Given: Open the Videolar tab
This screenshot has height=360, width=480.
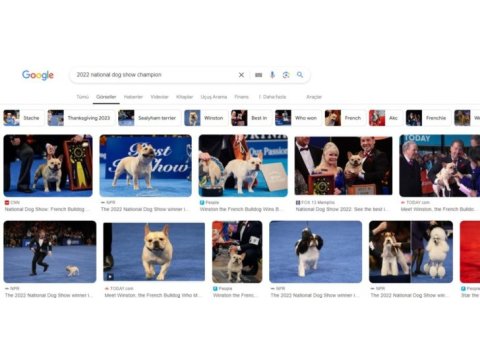Looking at the screenshot, I should (x=159, y=97).
